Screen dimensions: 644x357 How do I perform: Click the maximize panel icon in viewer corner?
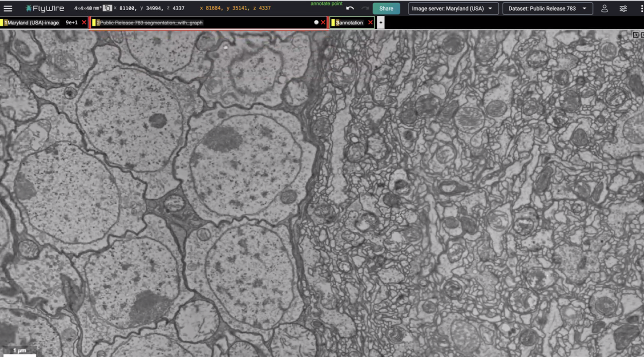635,35
